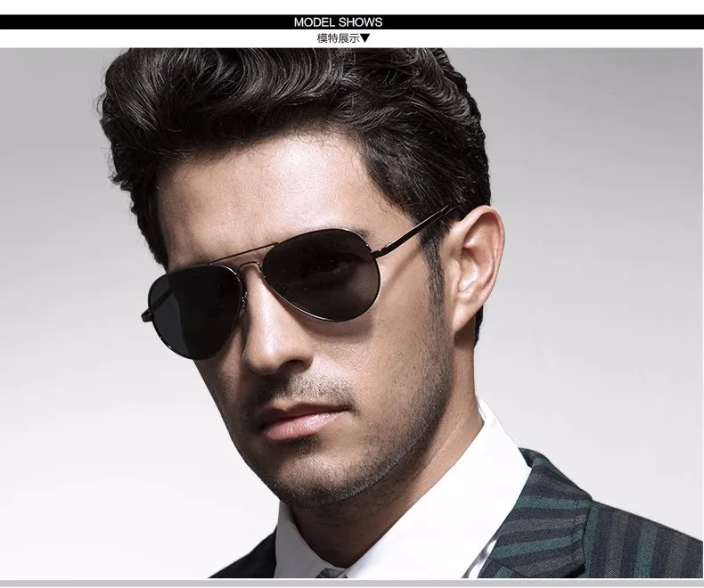Click the 模特展示 subtitle text

pos(339,38)
